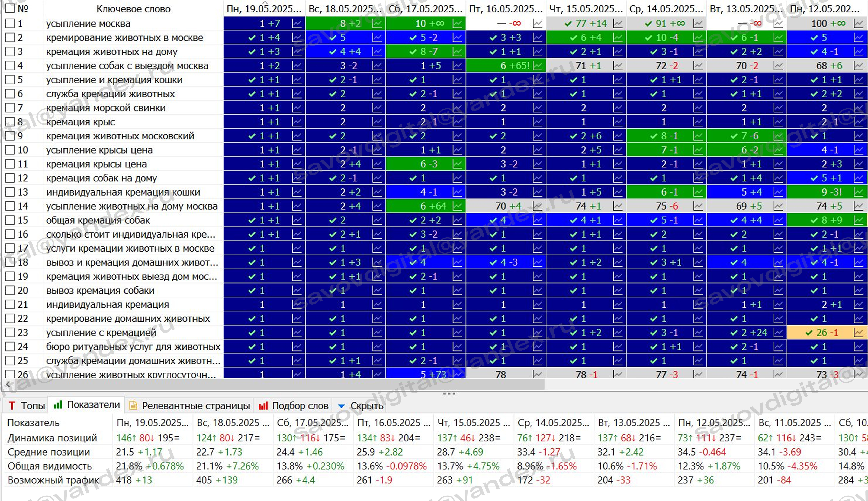Click chart icon for row 20 on 15.05.2025
Screen dimensions: 868x501
[618, 290]
